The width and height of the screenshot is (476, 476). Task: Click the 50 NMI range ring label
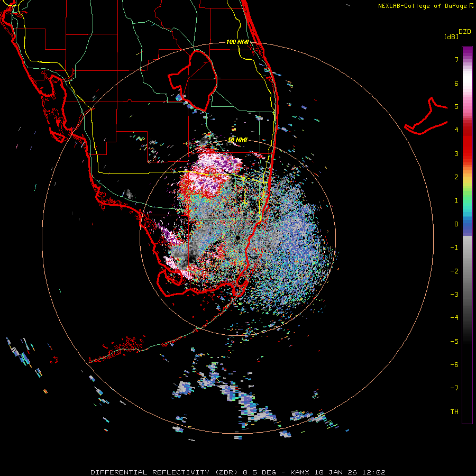237,140
